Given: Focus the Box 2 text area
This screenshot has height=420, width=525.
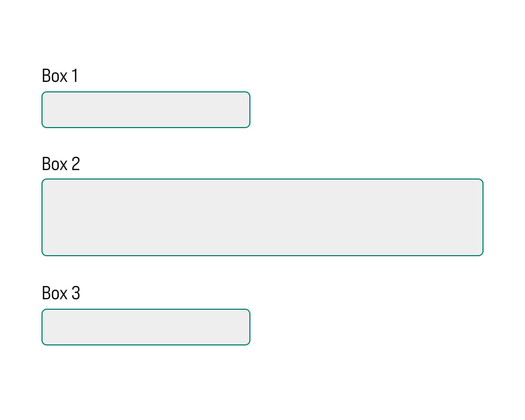Looking at the screenshot, I should 262,217.
